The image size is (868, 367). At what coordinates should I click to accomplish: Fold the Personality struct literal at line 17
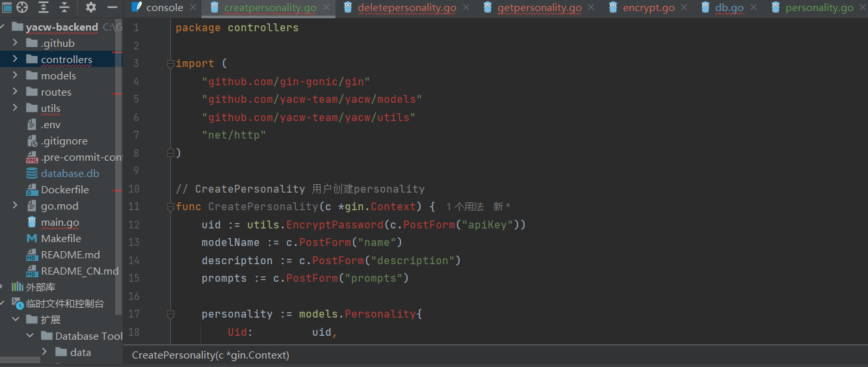click(x=170, y=314)
